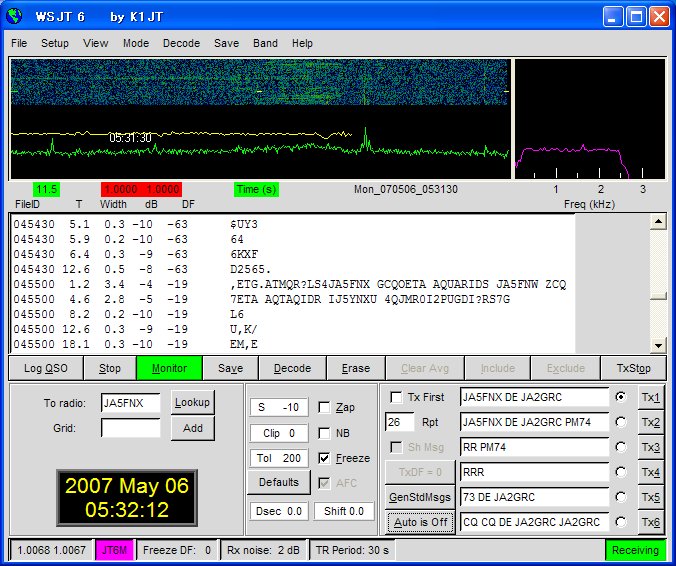
Task: Click the magenta JT6M mode indicator
Action: (x=114, y=550)
